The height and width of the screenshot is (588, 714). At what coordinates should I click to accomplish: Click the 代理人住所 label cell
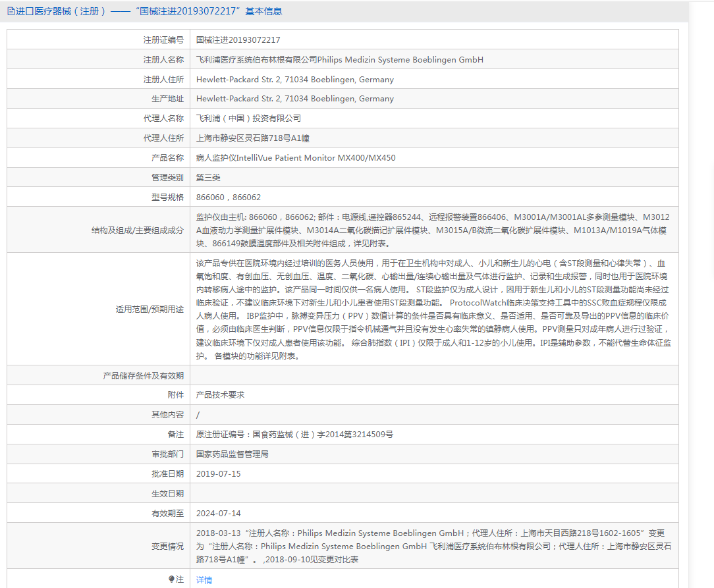point(98,138)
